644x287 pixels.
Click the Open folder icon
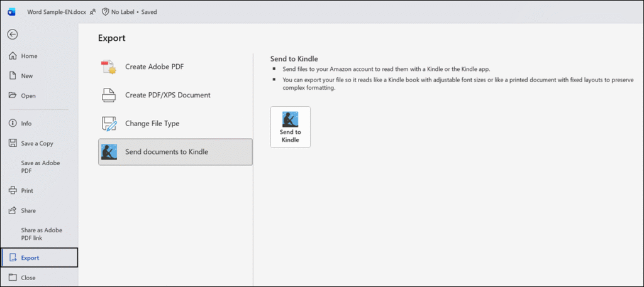pyautogui.click(x=13, y=95)
